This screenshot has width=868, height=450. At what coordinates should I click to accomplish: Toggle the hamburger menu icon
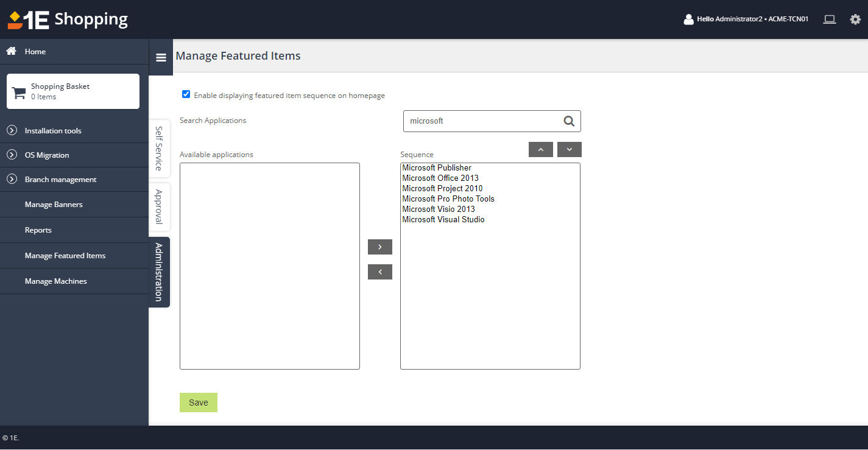(x=161, y=57)
